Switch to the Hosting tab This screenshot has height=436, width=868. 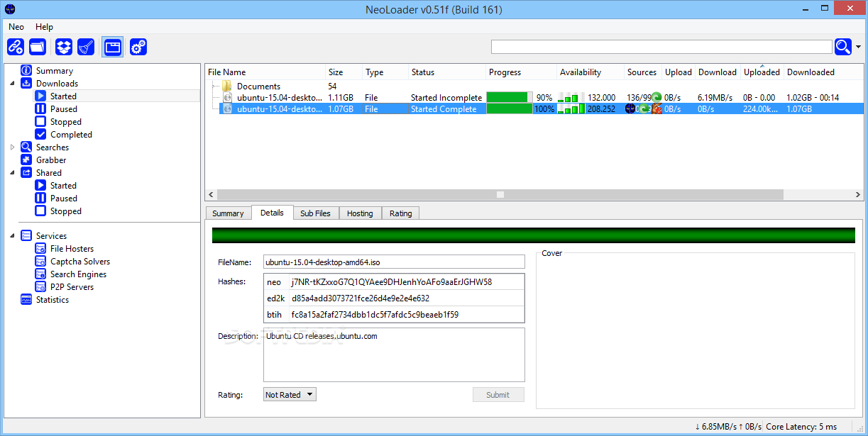pos(360,213)
